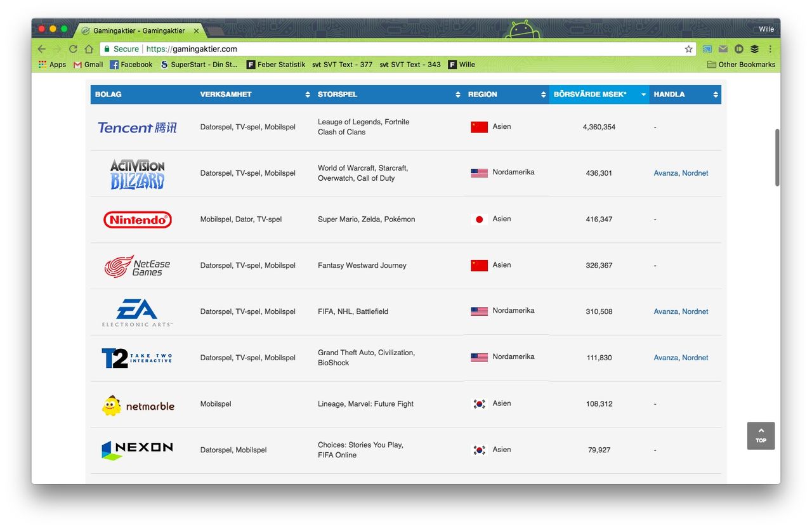
Task: Click the Chinese flag in NetEase row
Action: (479, 265)
